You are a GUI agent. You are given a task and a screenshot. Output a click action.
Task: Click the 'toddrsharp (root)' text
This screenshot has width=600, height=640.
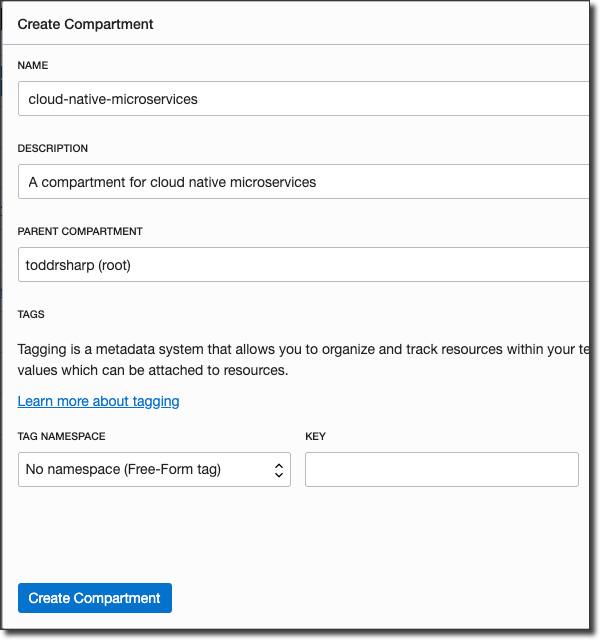pyautogui.click(x=79, y=265)
